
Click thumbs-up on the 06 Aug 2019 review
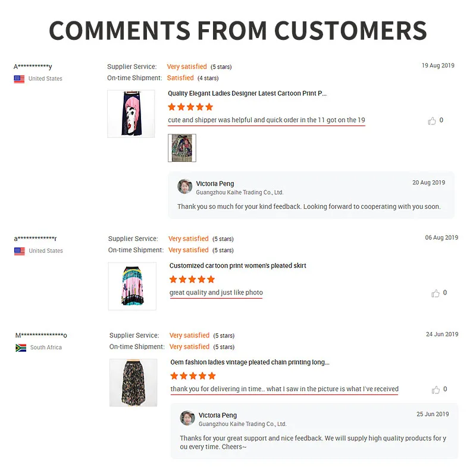coord(436,293)
